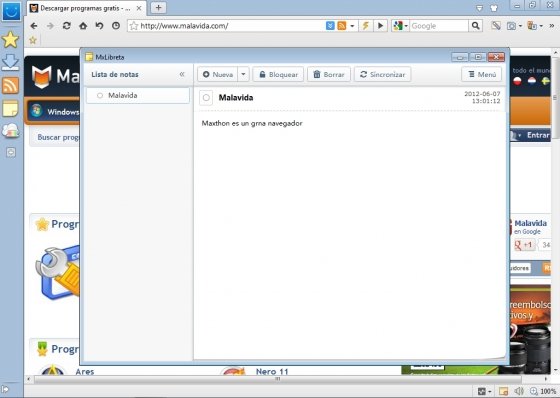Screen dimensions: 560x398
Task: Click the Borrar button
Action: (329, 74)
